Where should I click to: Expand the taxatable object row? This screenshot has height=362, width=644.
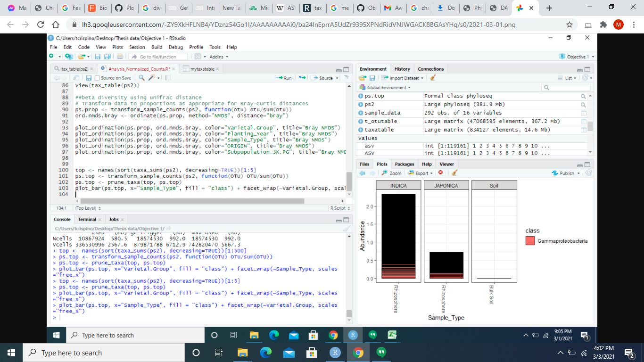[361, 130]
